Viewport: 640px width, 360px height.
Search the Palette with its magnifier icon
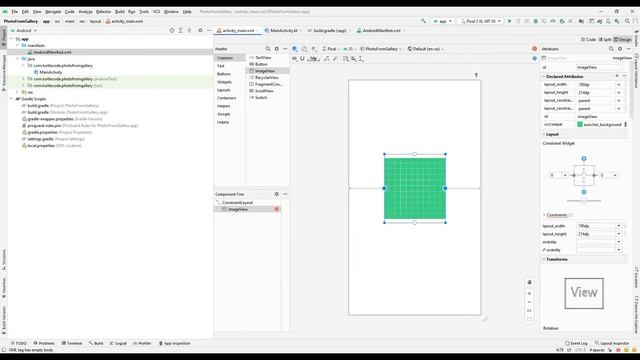pos(268,49)
